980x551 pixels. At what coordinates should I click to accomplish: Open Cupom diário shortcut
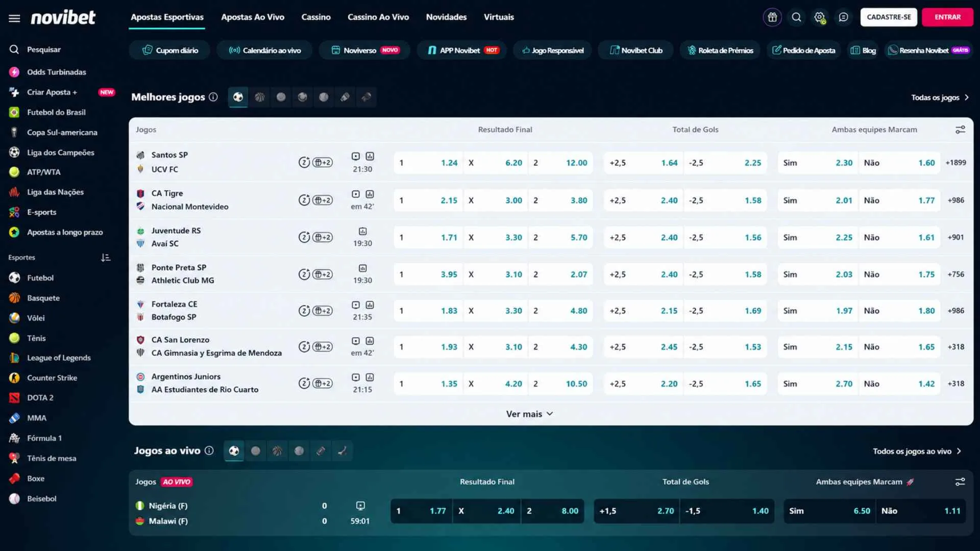pyautogui.click(x=169, y=50)
